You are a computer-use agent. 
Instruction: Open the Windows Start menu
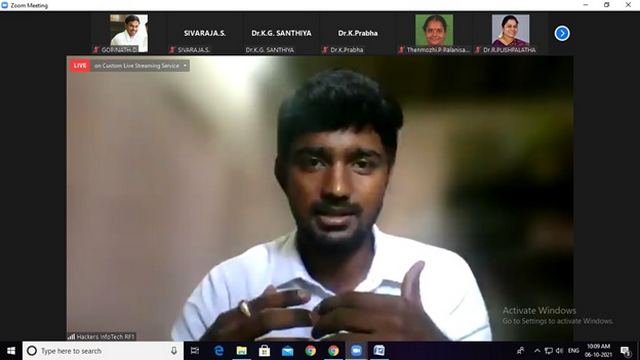[11, 351]
